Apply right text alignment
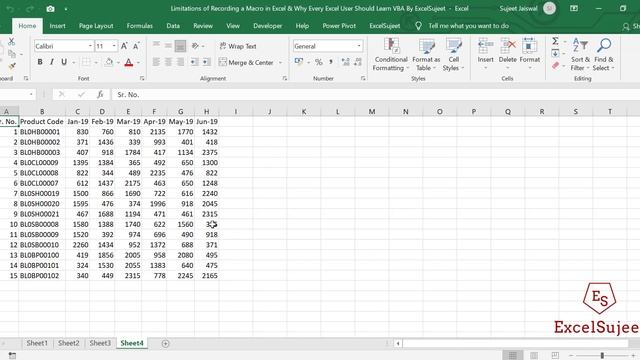The height and width of the screenshot is (360, 640). click(180, 62)
